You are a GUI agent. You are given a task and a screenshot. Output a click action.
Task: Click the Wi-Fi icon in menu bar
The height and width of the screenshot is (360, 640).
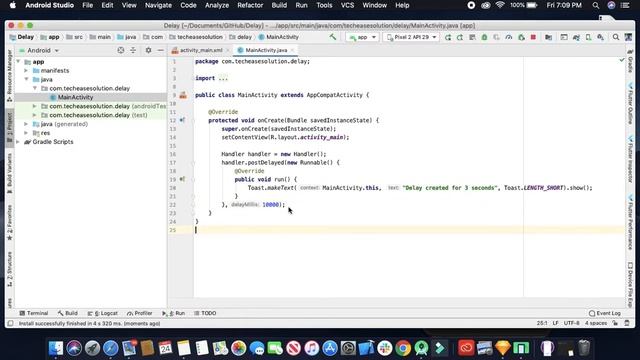(500, 5)
